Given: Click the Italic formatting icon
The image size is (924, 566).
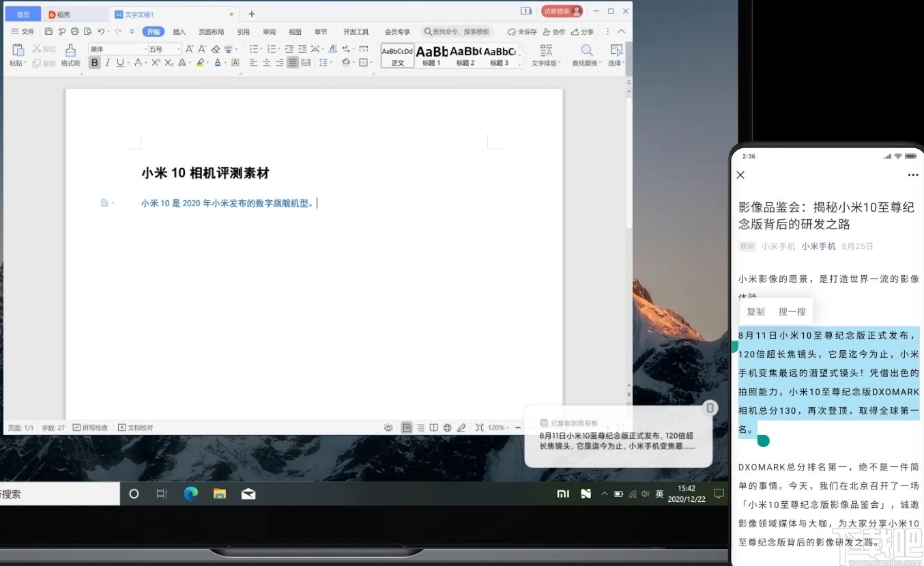Looking at the screenshot, I should [x=108, y=62].
